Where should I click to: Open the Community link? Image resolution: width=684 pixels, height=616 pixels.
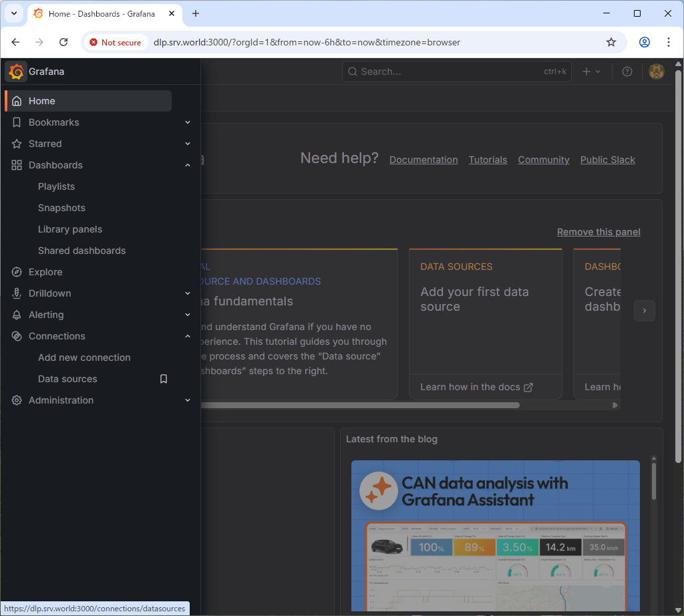(x=544, y=160)
